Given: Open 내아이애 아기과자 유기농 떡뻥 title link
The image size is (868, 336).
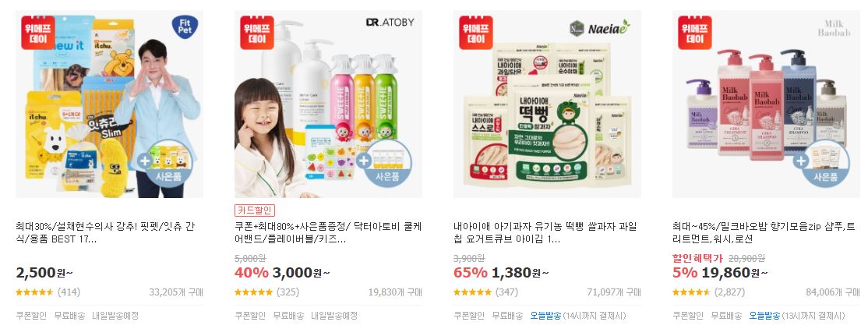Looking at the screenshot, I should click(545, 233).
